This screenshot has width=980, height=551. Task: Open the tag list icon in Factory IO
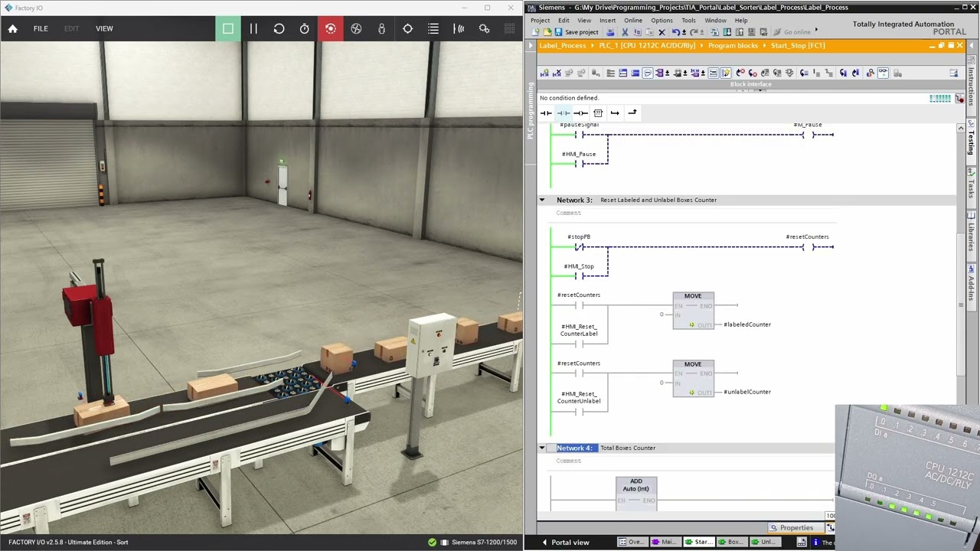[x=433, y=28]
